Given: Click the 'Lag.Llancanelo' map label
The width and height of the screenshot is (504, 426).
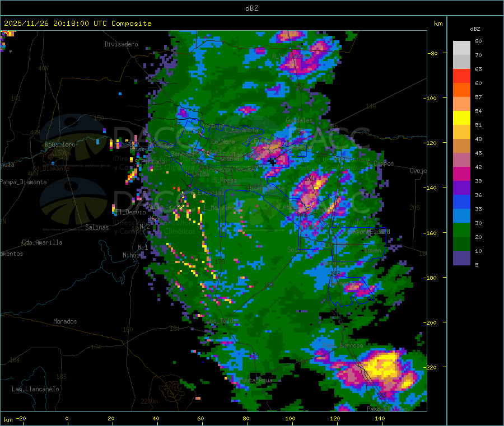Looking at the screenshot, I should pyautogui.click(x=35, y=390).
